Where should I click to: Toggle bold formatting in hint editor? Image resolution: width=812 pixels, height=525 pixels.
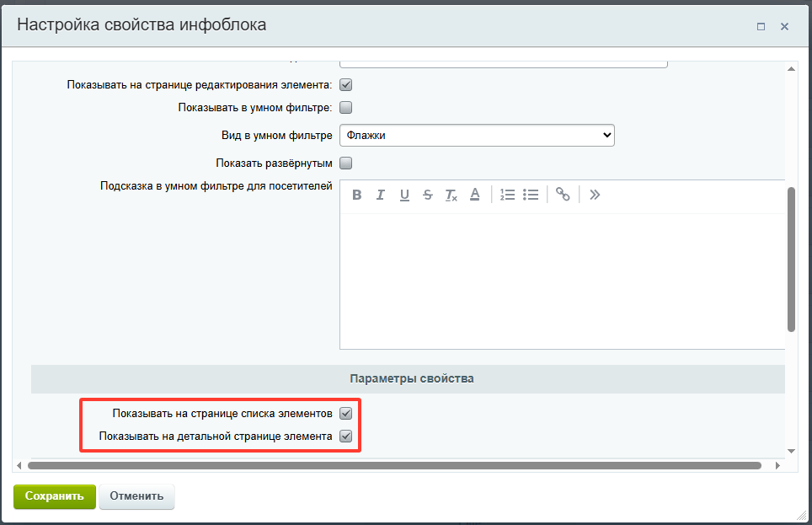click(357, 195)
